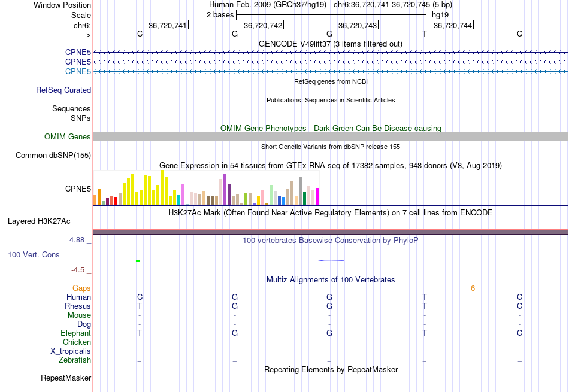The height and width of the screenshot is (392, 569).
Task: Click the light-colored Elephant T mismatch base
Action: click(140, 333)
